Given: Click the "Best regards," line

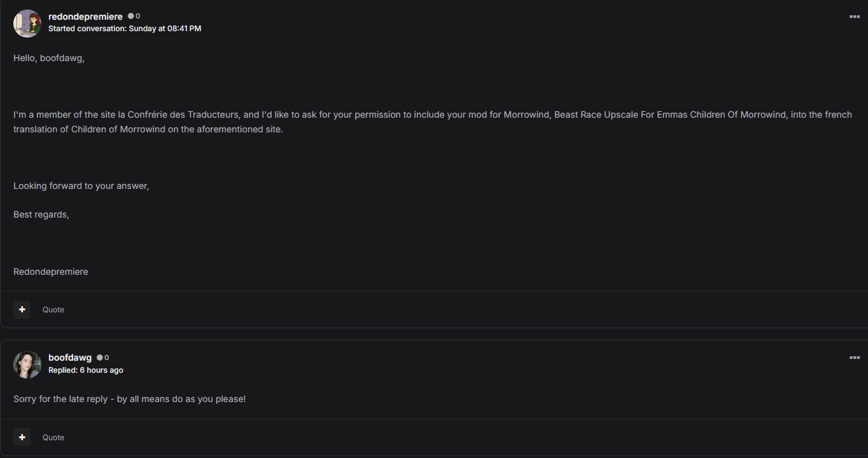Looking at the screenshot, I should pos(41,214).
